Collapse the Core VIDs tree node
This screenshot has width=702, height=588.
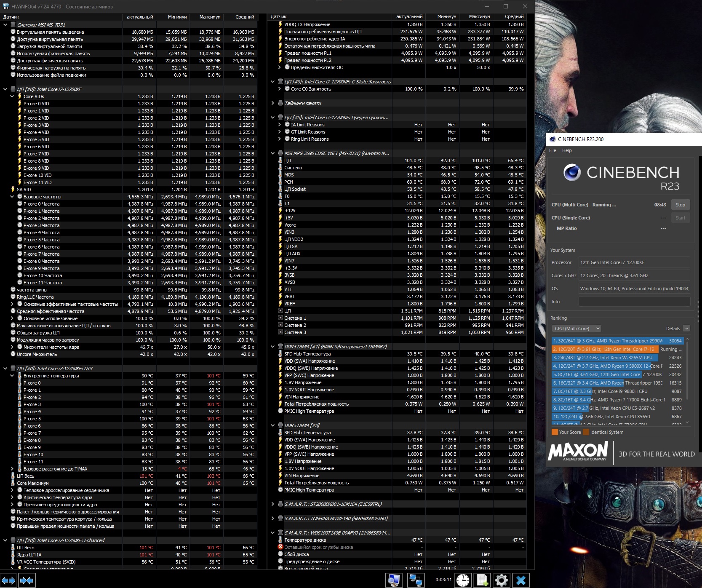pos(12,96)
